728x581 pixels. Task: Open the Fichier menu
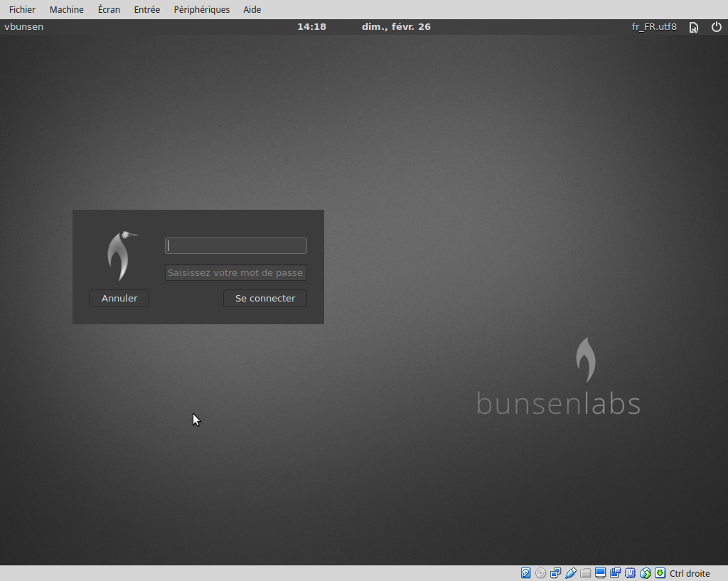[22, 9]
